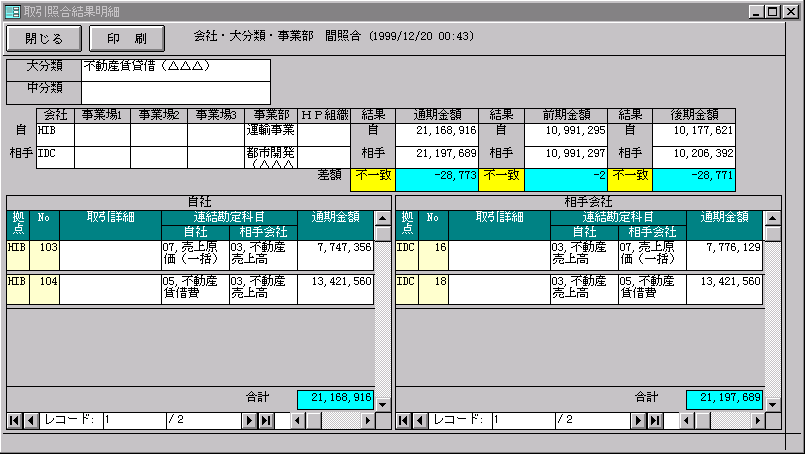Click 自社 total 21,168,916 at bottom
This screenshot has width=805, height=454.
(335, 400)
